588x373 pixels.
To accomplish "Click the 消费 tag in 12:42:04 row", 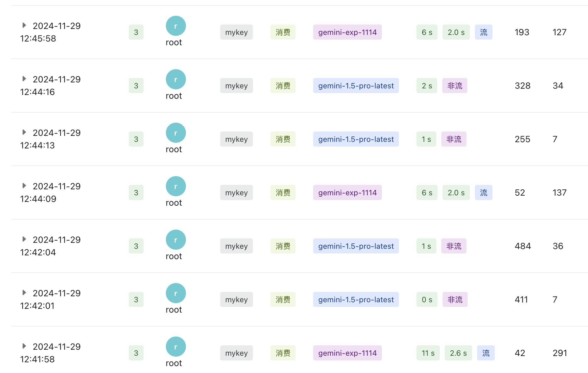I will coord(283,246).
